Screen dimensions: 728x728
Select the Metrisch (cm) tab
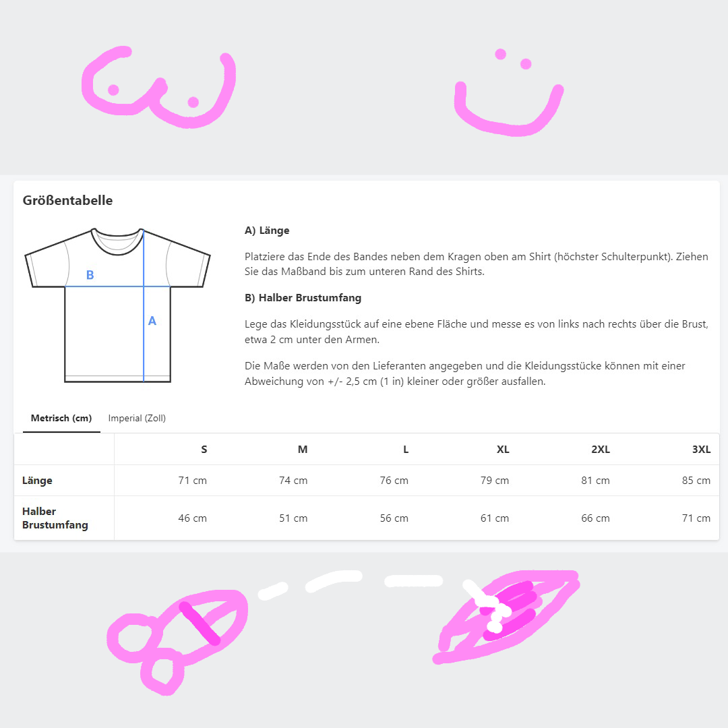(61, 418)
